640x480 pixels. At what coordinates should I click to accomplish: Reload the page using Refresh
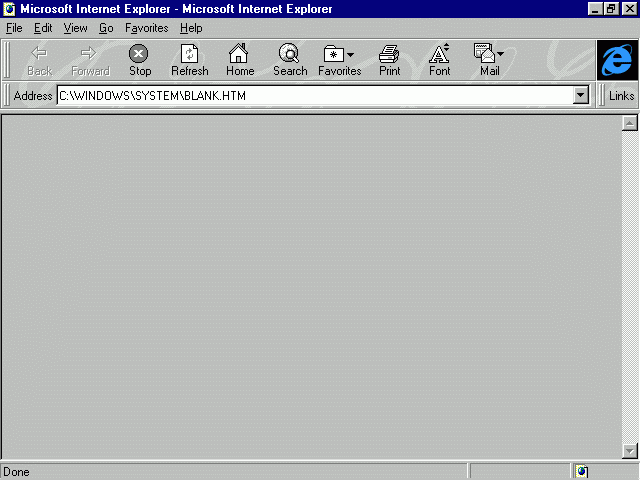click(190, 60)
